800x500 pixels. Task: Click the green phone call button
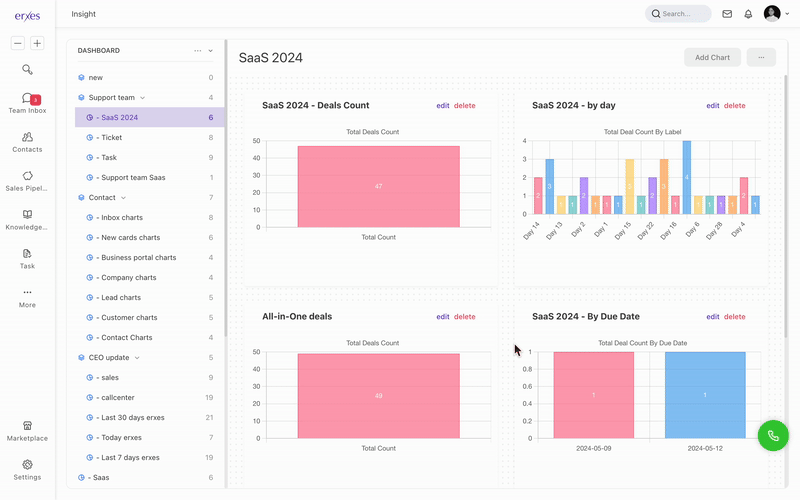773,436
